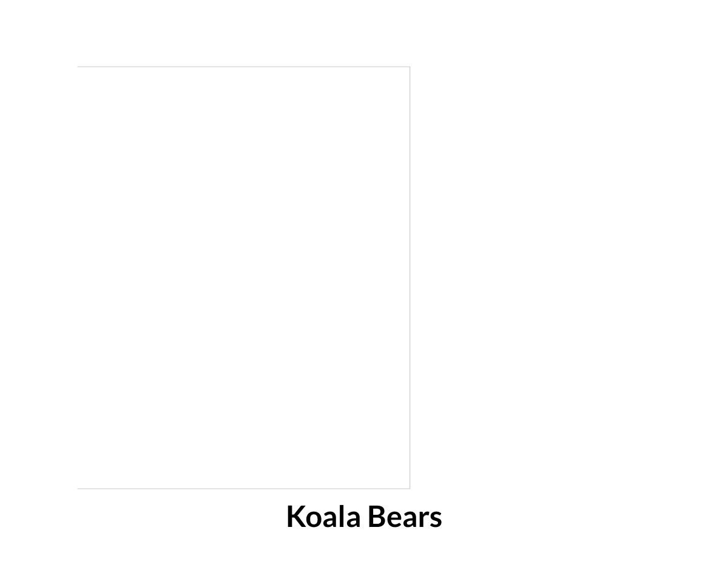728x567 pixels.
Task: Click the Koala Bears heading
Action: (x=364, y=517)
